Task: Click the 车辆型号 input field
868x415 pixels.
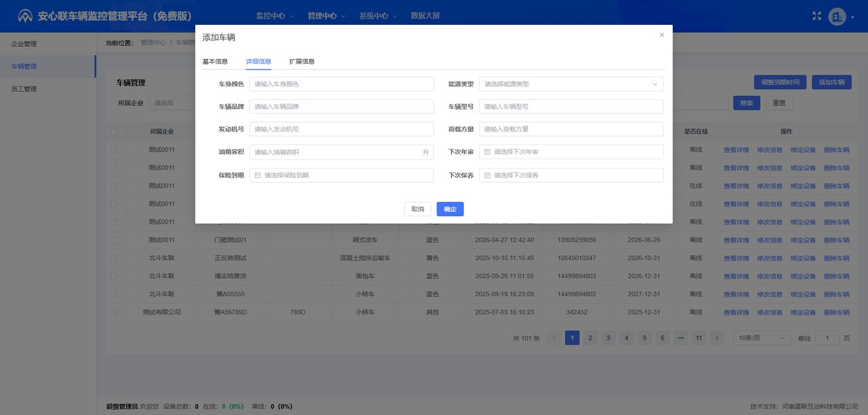Action: point(571,107)
